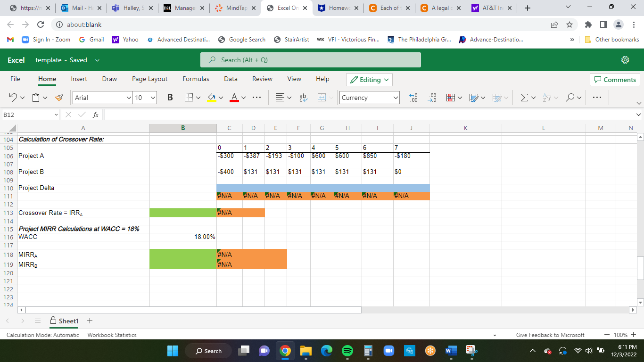The height and width of the screenshot is (362, 644).
Task: Open the Number Format dropdown showing Currency
Action: 369,98
